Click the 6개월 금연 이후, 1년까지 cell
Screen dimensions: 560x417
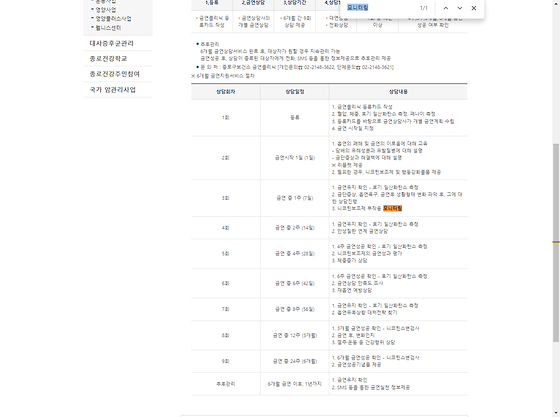(295, 384)
